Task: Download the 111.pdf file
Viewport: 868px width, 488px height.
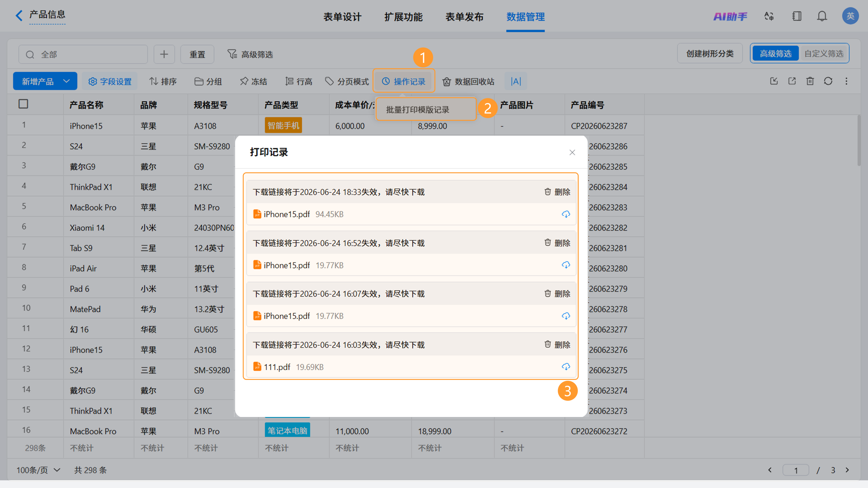Action: coord(566,367)
